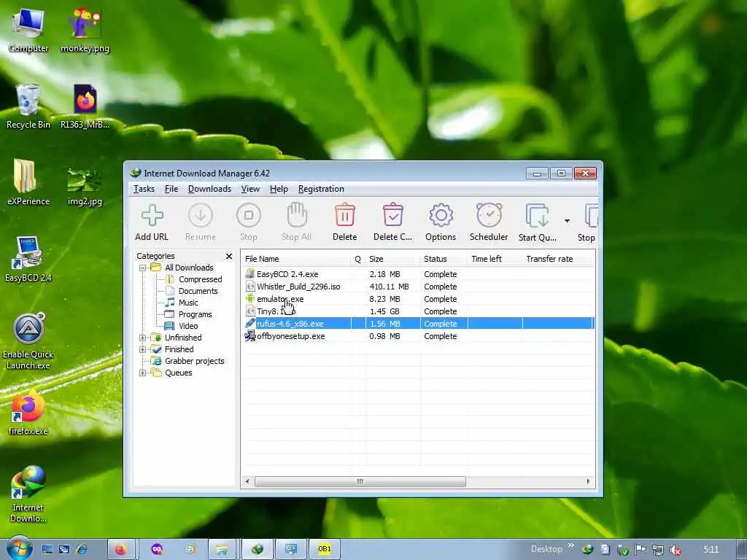Select the eXPerience folder on desktop
This screenshot has height=560, width=747.
[x=28, y=182]
